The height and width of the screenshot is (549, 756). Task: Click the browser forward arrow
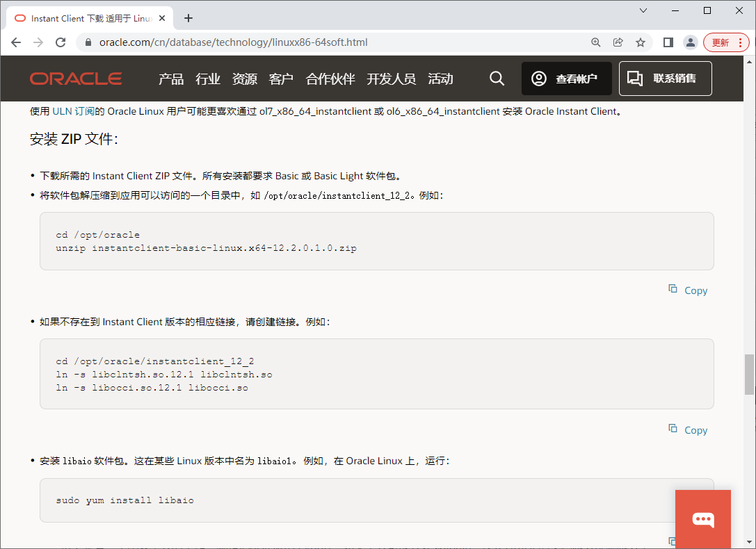38,42
